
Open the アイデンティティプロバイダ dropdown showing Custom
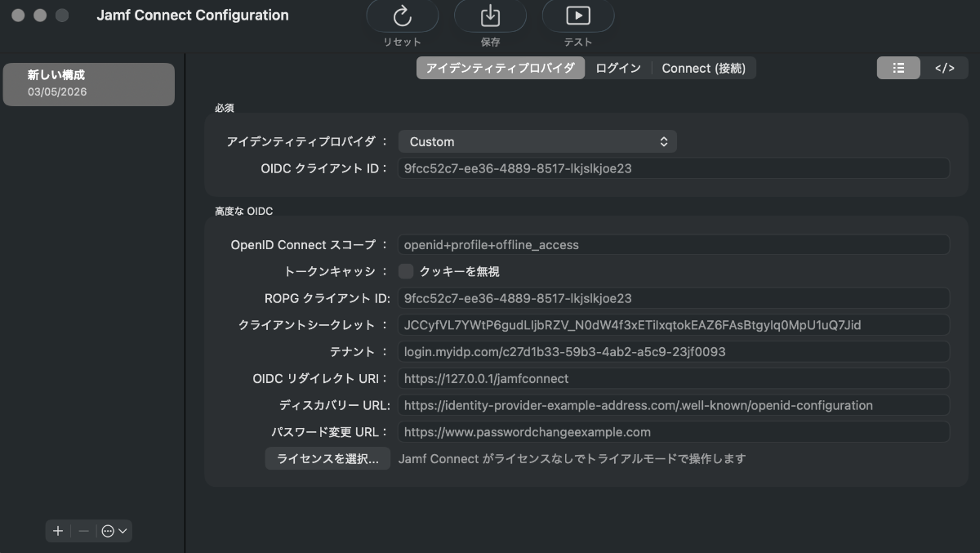[x=537, y=141]
